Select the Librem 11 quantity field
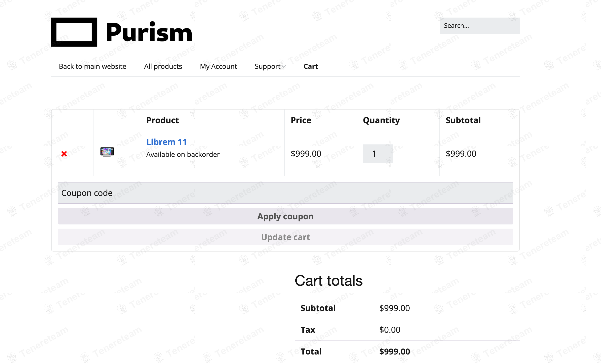The height and width of the screenshot is (364, 601). coord(378,154)
